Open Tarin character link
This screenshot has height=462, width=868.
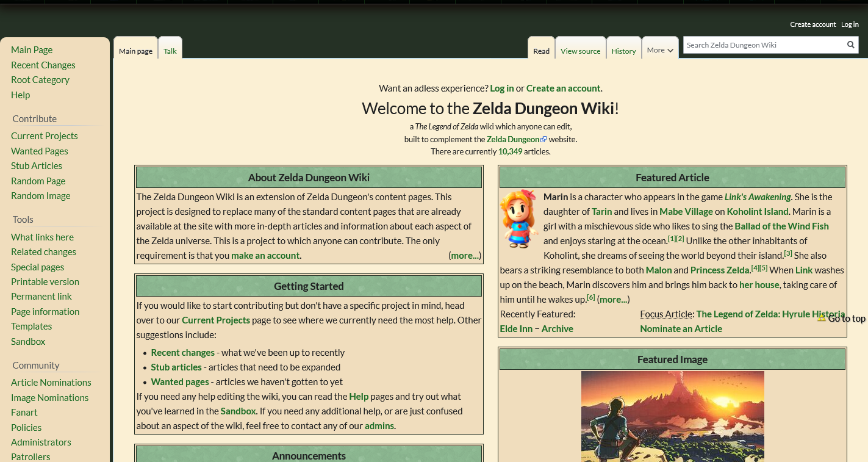click(x=601, y=211)
